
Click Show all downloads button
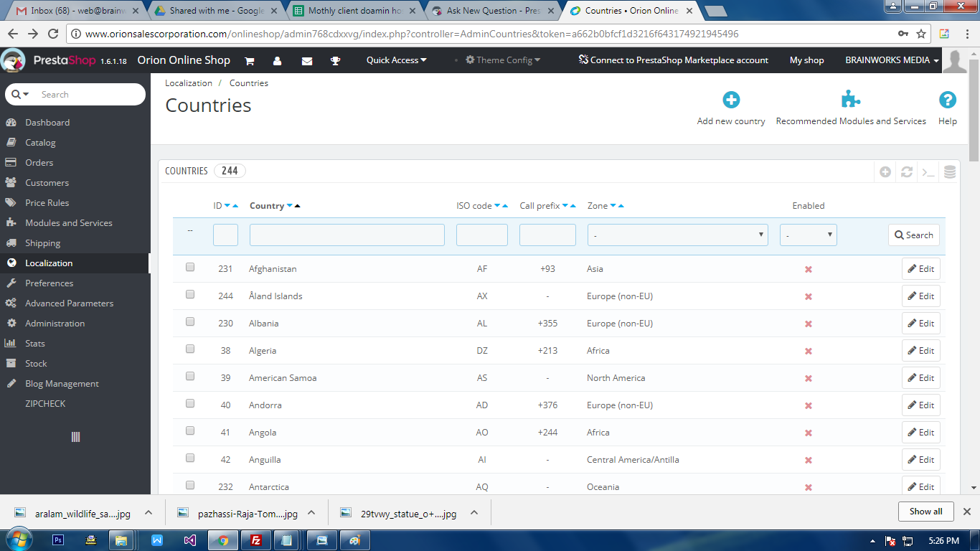pyautogui.click(x=926, y=512)
